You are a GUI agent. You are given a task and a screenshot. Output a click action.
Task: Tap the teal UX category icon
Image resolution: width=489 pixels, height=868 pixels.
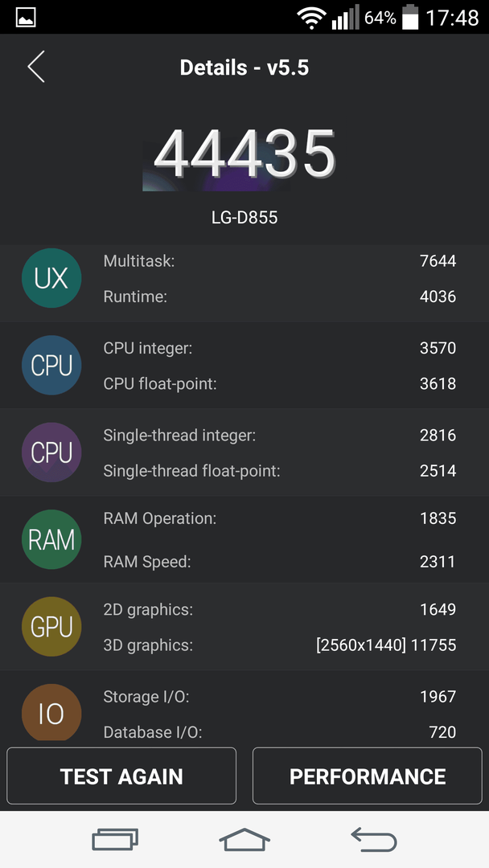tap(51, 278)
